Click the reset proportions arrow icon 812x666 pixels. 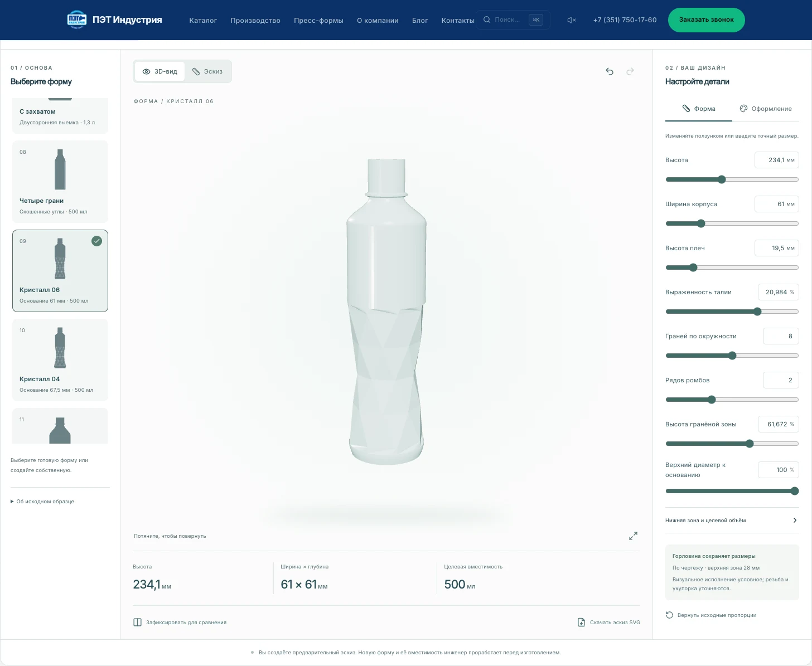pos(669,615)
